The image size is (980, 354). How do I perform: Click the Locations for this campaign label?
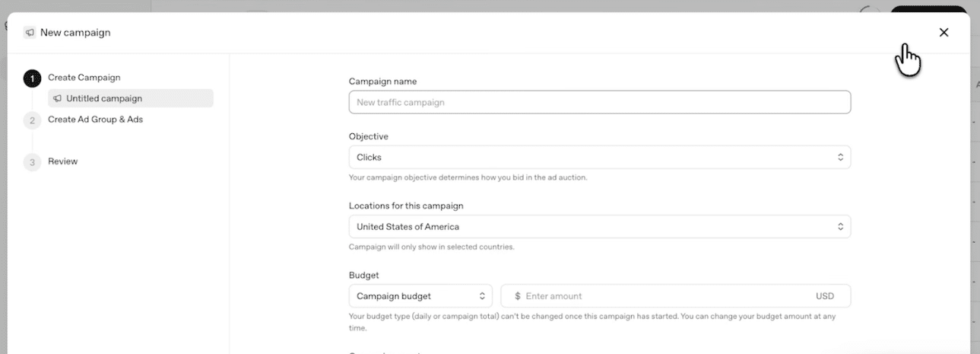pos(406,206)
